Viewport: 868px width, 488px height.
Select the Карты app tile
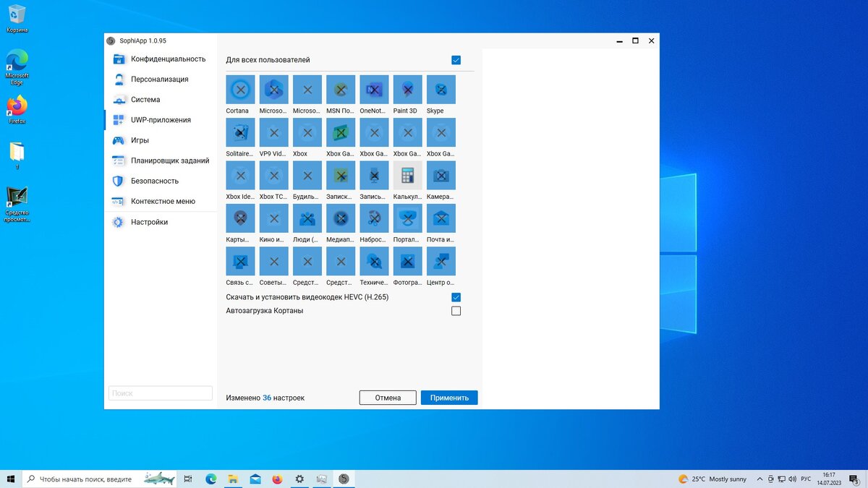click(241, 218)
